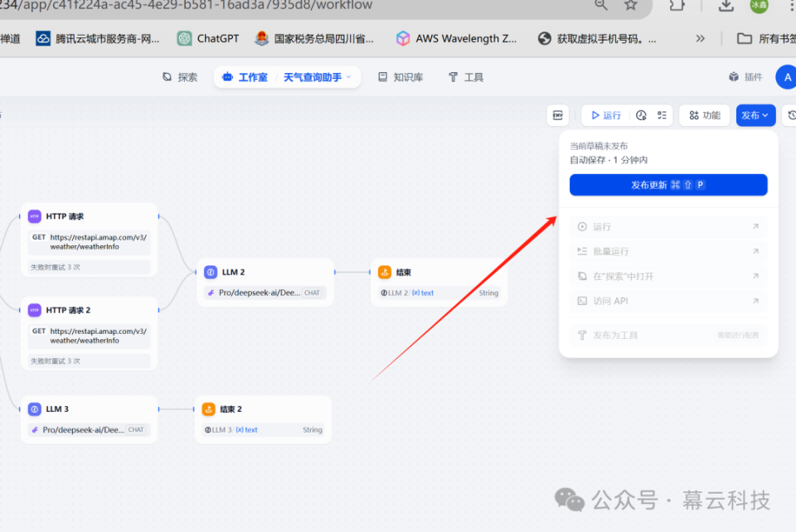Click the 结束 end node icon
The image size is (796, 532).
[x=384, y=271]
